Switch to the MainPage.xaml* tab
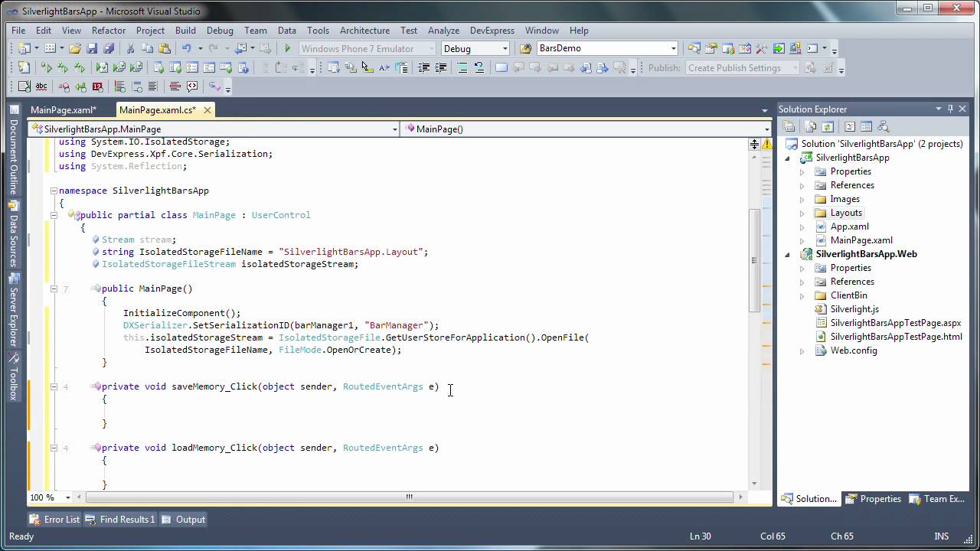The image size is (980, 551). [63, 110]
